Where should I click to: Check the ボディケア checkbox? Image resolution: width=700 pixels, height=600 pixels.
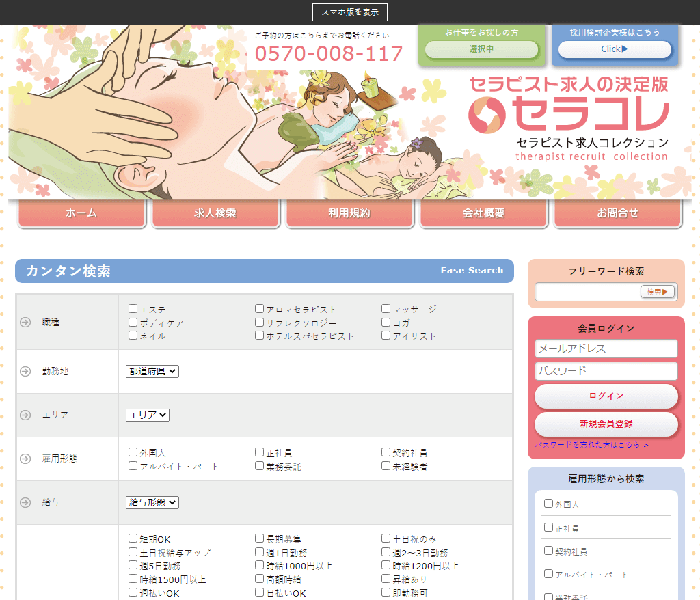[x=133, y=322]
